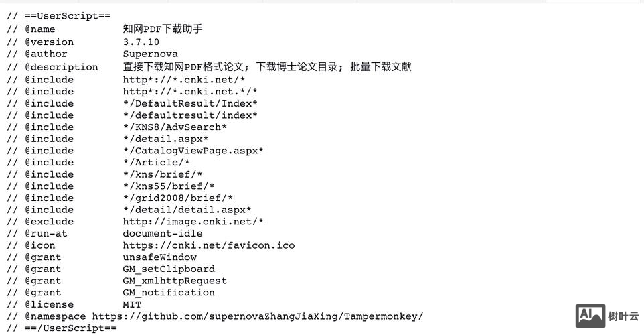Click the http://image.cnki.net/* exclude URL
The width and height of the screenshot is (644, 335).
[193, 222]
